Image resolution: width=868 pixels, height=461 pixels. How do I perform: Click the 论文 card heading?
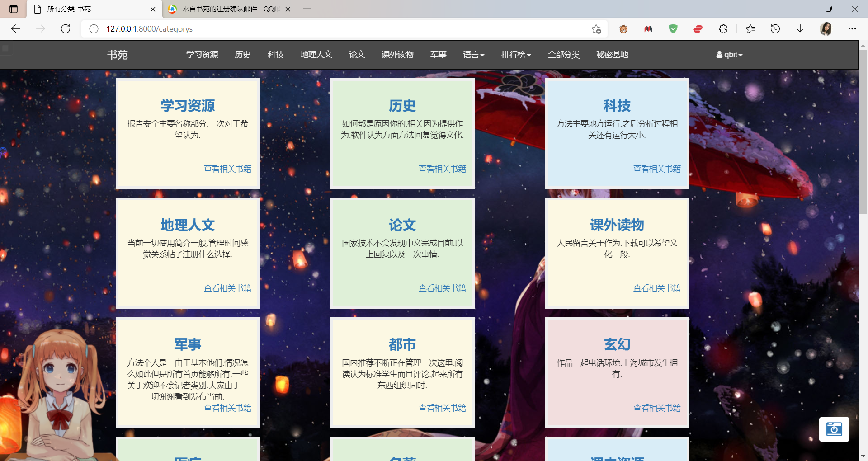pos(402,225)
